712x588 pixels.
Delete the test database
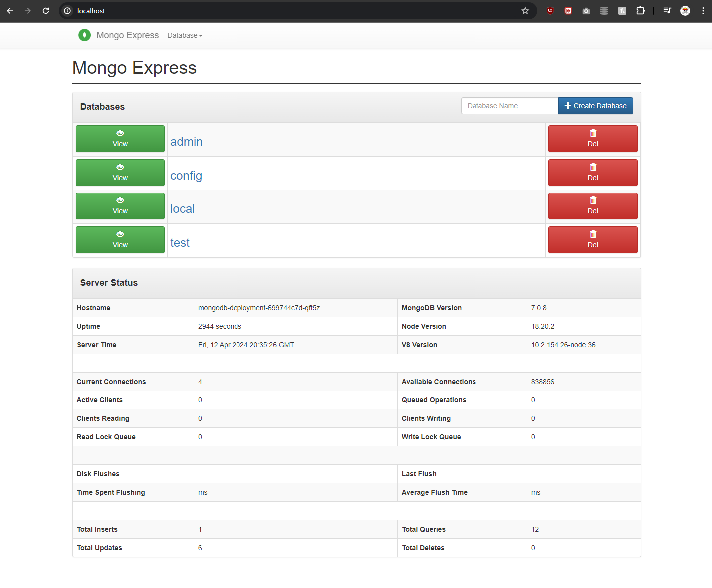593,240
